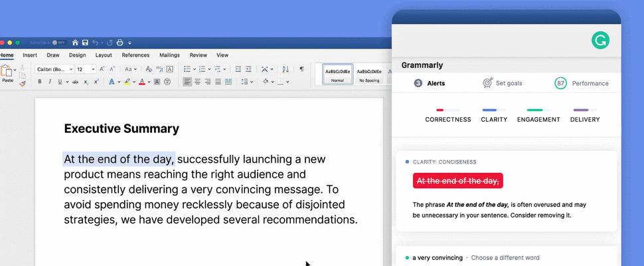Apply multilevel list

pos(217,69)
